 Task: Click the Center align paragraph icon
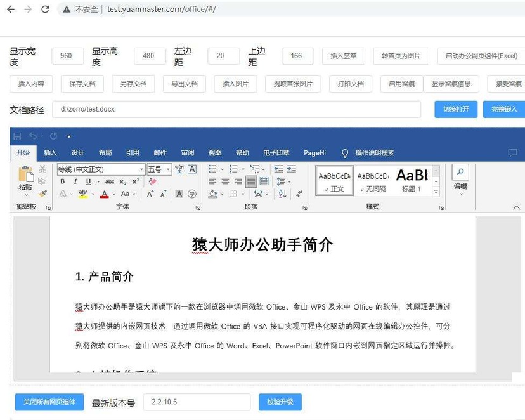(225, 181)
